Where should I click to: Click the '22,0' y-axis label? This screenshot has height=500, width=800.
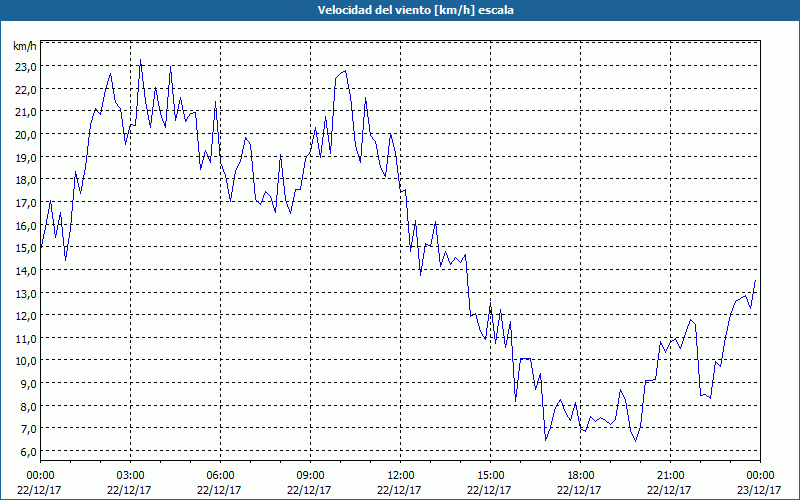[x=26, y=90]
